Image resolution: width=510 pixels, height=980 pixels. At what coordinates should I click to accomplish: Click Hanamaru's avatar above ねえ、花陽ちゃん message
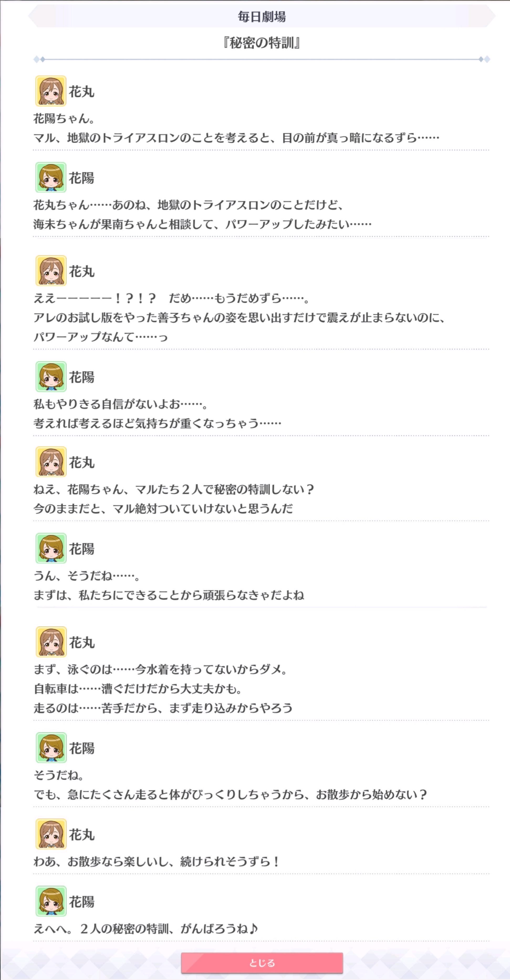tap(51, 462)
